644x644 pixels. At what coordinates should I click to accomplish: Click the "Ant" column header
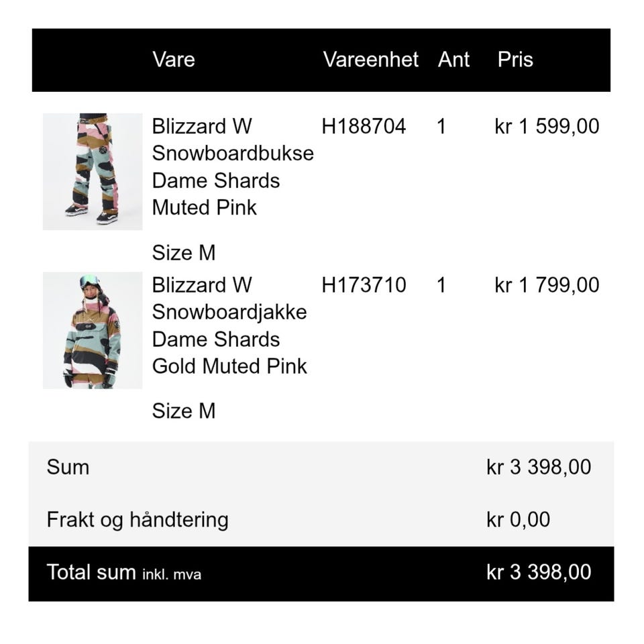point(453,59)
